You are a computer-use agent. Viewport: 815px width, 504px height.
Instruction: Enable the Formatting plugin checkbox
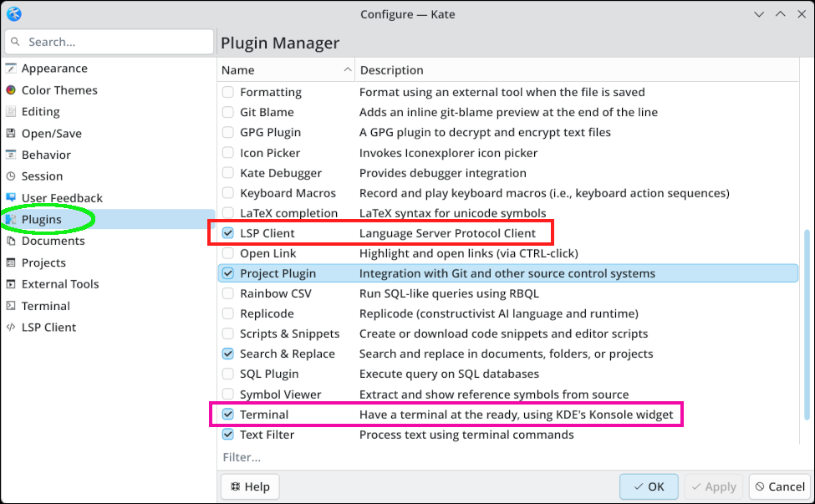[227, 92]
